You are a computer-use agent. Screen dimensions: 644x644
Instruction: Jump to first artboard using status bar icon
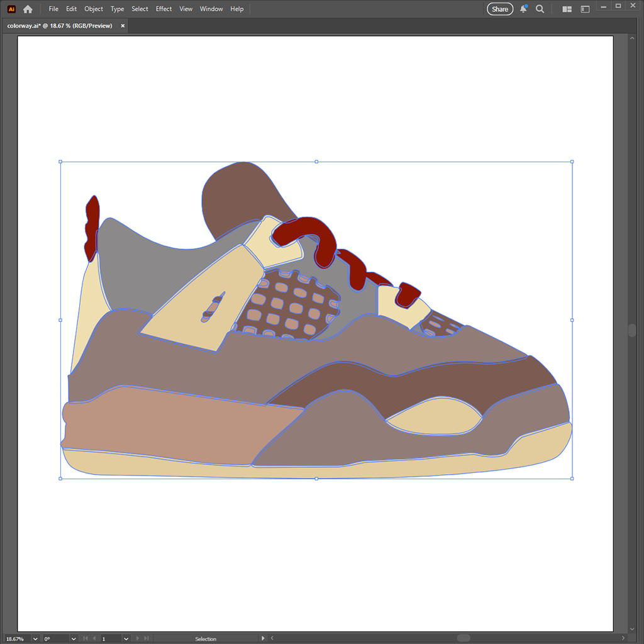86,638
